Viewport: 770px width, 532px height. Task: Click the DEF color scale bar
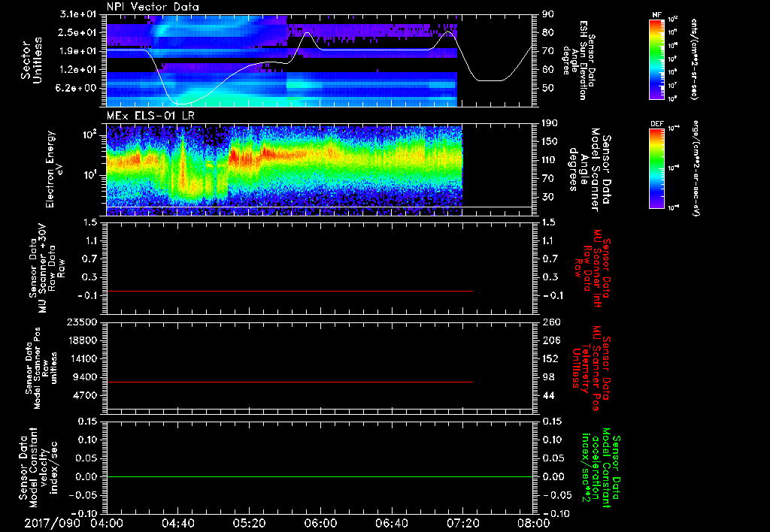[x=656, y=169]
